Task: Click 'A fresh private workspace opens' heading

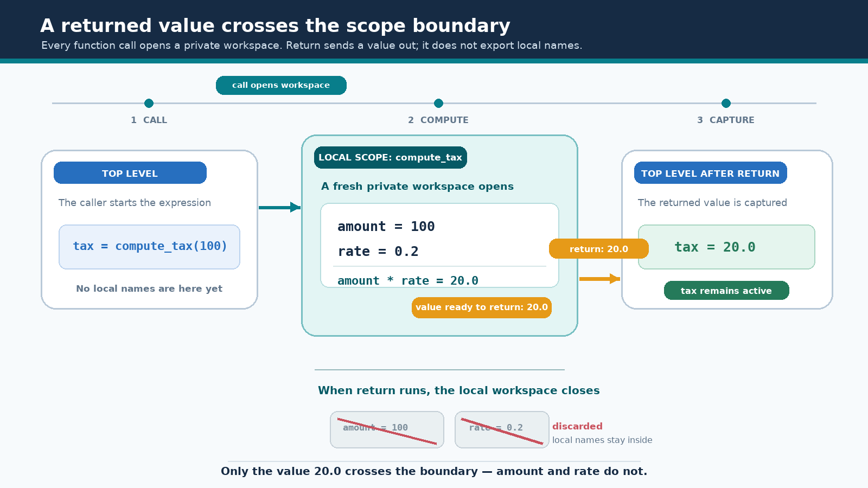Action: [417, 186]
